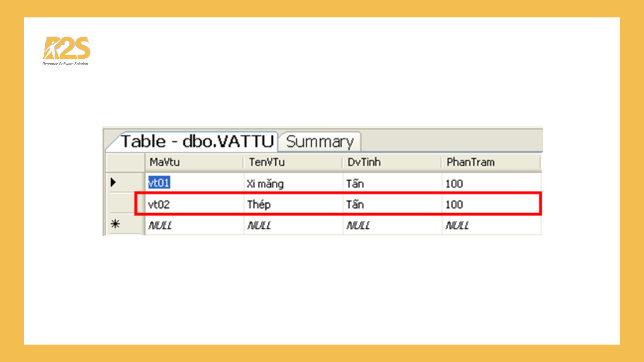644x362 pixels.
Task: Click the MaVtu column header
Action: 165,162
